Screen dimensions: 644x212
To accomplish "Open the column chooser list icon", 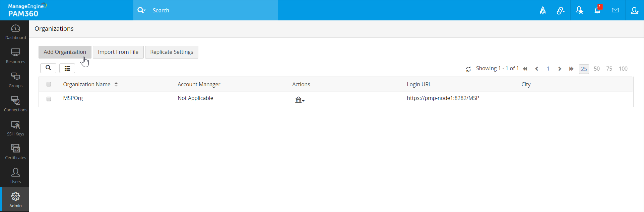I will click(x=67, y=68).
